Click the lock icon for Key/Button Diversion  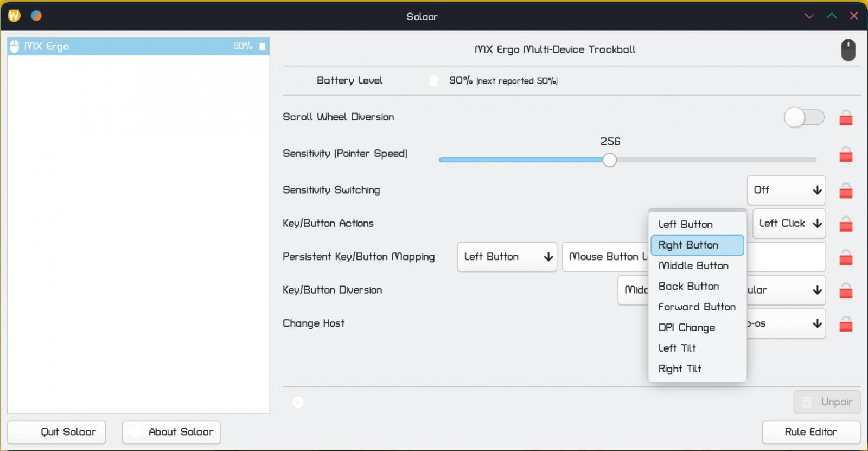click(845, 291)
